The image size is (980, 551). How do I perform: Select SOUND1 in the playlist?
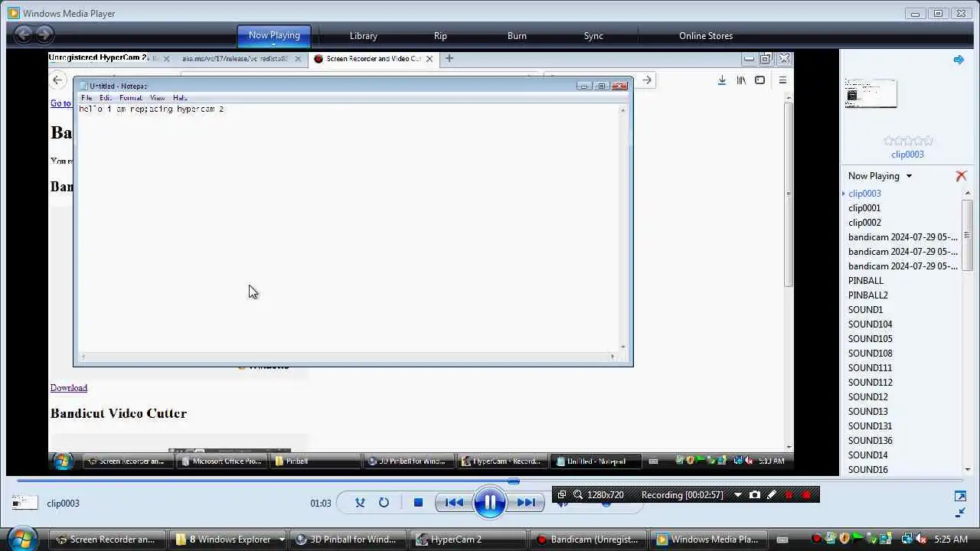click(865, 310)
